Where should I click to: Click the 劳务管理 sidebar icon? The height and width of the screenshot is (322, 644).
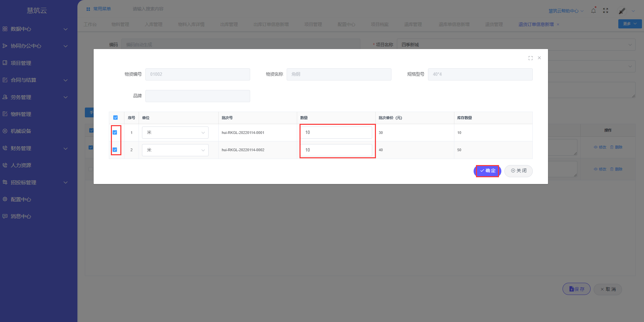coord(5,97)
